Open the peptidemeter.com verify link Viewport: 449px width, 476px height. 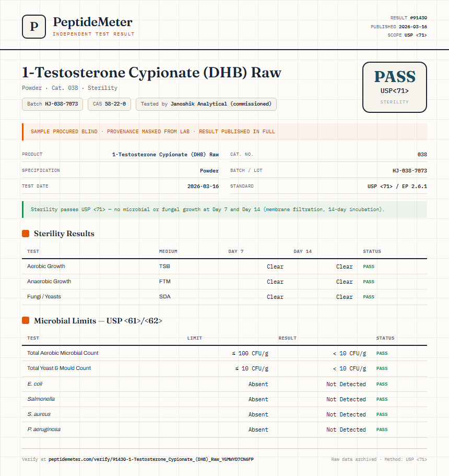tap(151, 459)
